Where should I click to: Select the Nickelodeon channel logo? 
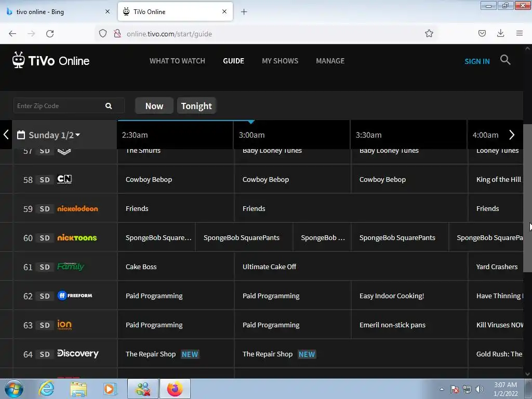click(x=77, y=209)
